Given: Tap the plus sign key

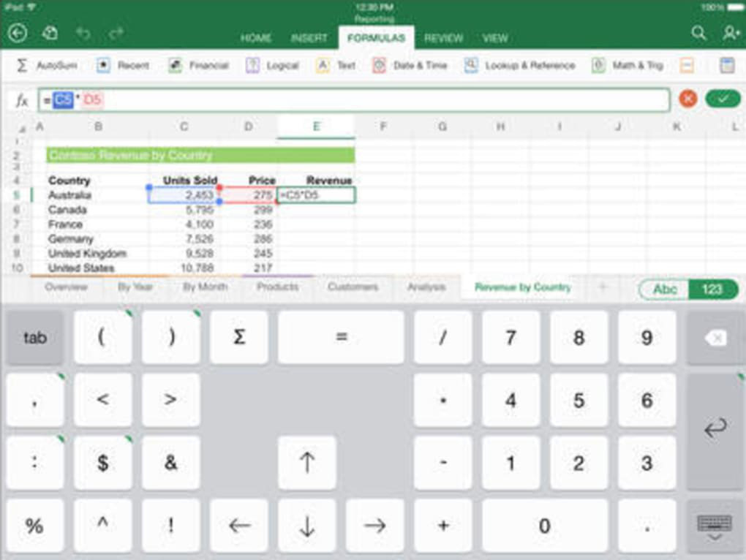Looking at the screenshot, I should coord(443,526).
